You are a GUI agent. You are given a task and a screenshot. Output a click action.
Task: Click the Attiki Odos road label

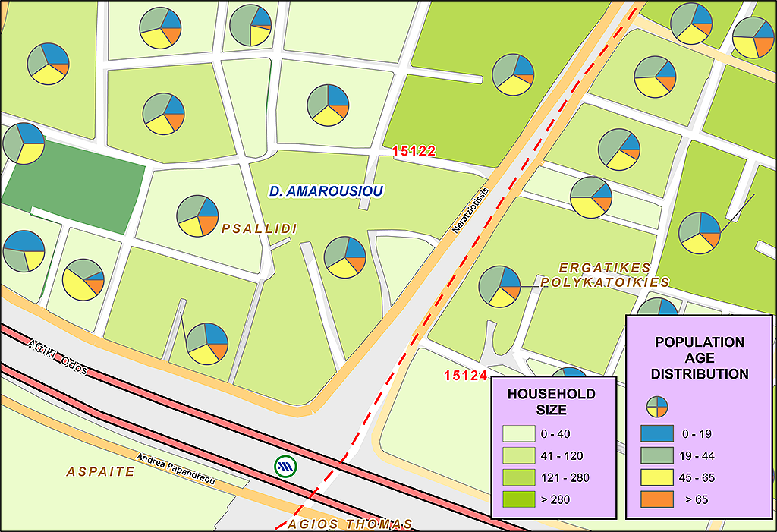pos(58,357)
